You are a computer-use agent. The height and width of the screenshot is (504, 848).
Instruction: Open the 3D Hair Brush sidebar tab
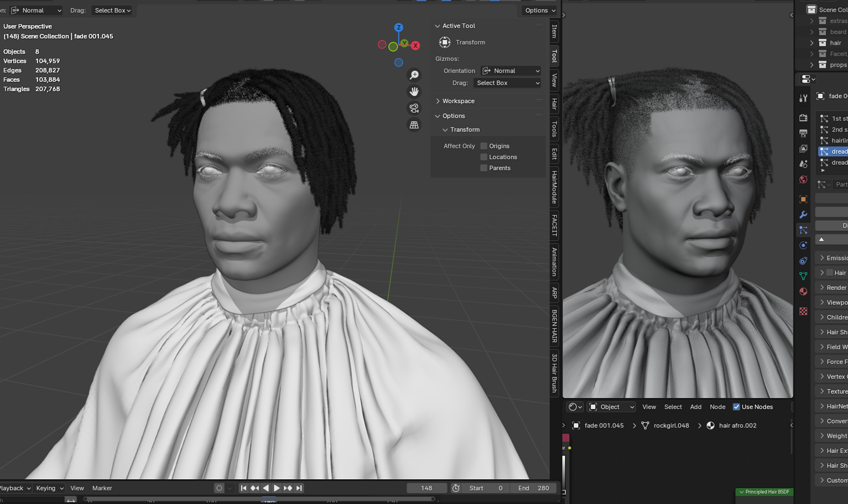(x=554, y=373)
